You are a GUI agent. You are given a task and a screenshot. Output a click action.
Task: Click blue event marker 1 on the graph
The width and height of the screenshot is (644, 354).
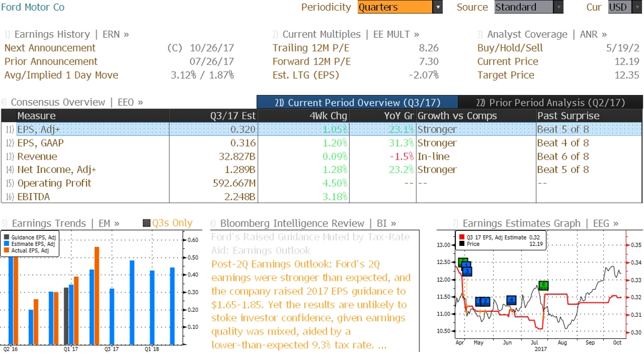tap(465, 265)
